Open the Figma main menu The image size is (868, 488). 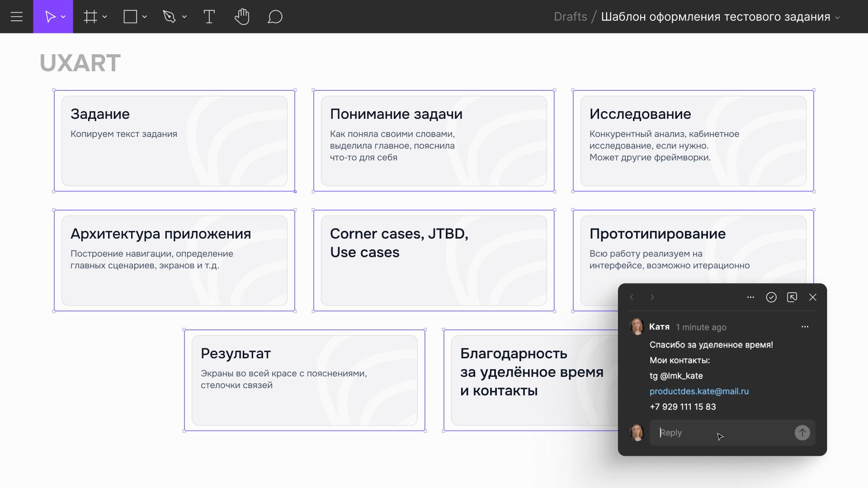[x=17, y=17]
